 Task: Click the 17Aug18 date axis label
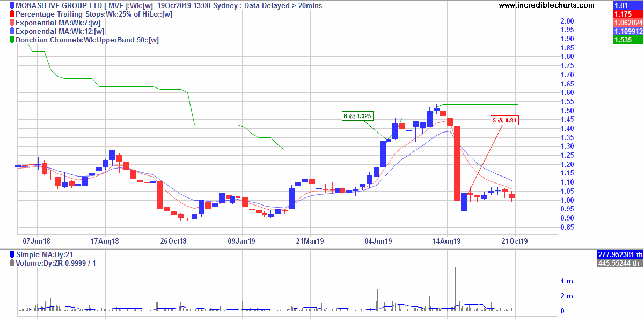[105, 241]
